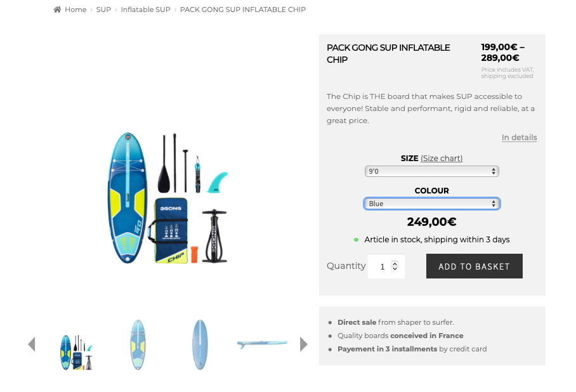Open the Home breadcrumb link
Image resolution: width=576 pixels, height=392 pixels.
[x=75, y=10]
